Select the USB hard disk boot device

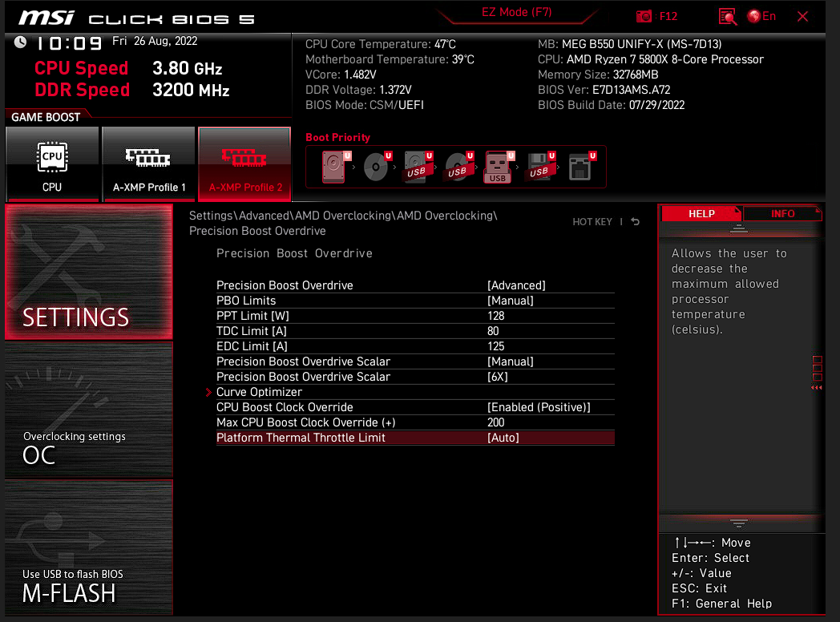[x=418, y=167]
